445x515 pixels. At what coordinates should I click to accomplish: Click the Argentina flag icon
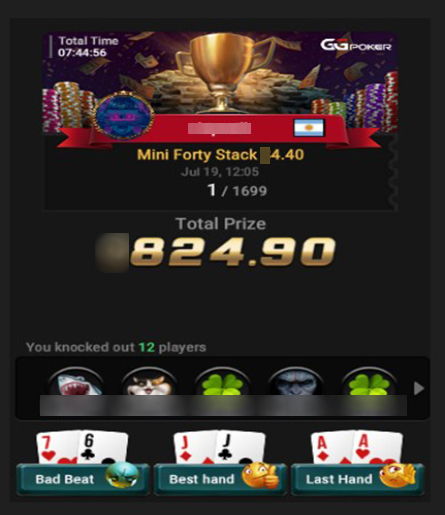(309, 128)
